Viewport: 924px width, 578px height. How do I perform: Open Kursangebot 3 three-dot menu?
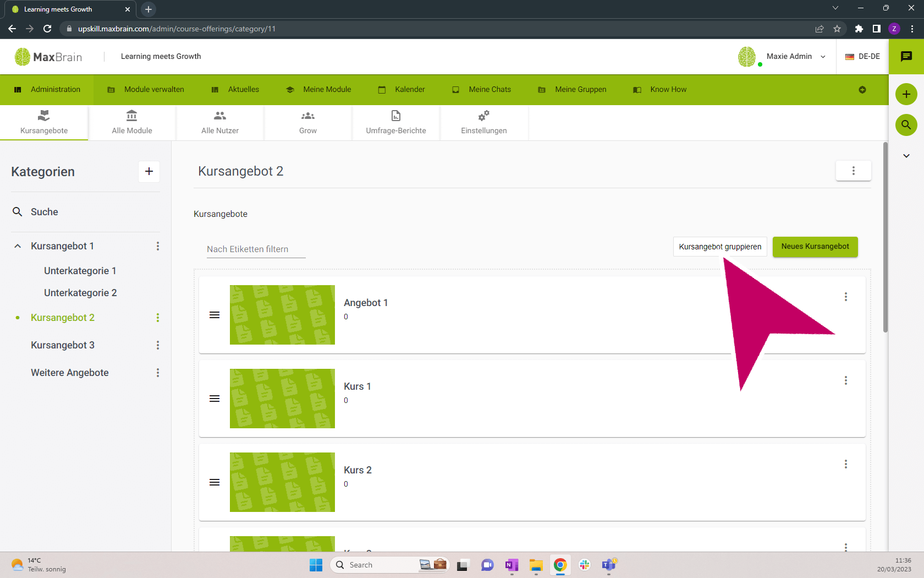click(x=158, y=345)
